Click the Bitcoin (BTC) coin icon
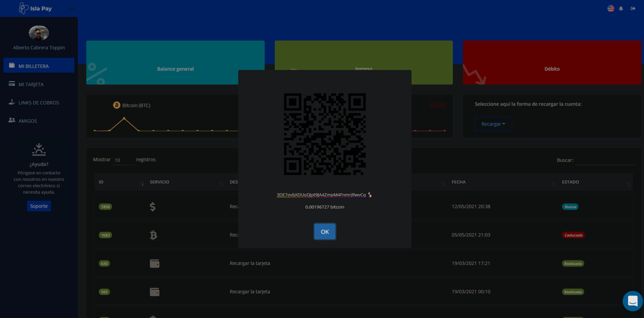 coord(116,105)
